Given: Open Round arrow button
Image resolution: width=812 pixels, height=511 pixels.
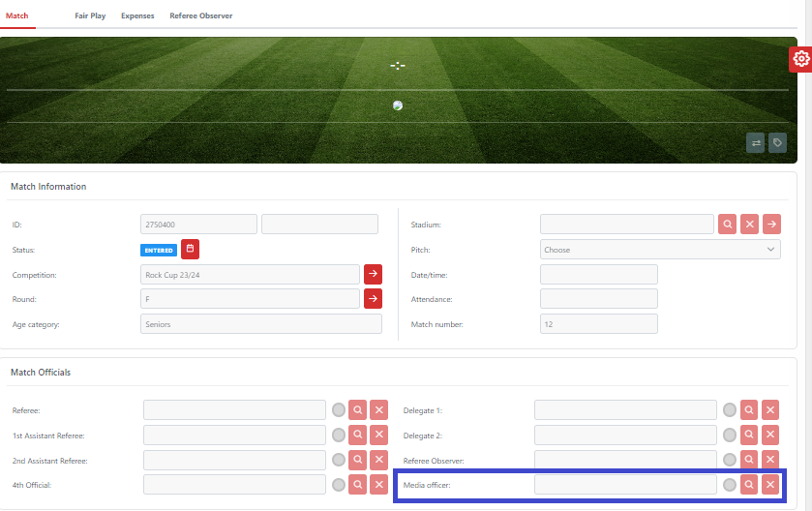Looking at the screenshot, I should [373, 299].
